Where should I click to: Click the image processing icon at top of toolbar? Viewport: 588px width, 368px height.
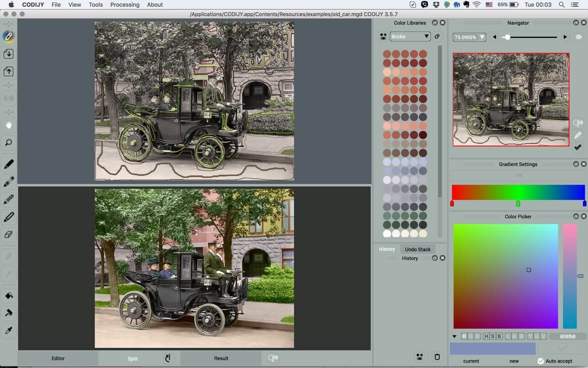click(8, 36)
